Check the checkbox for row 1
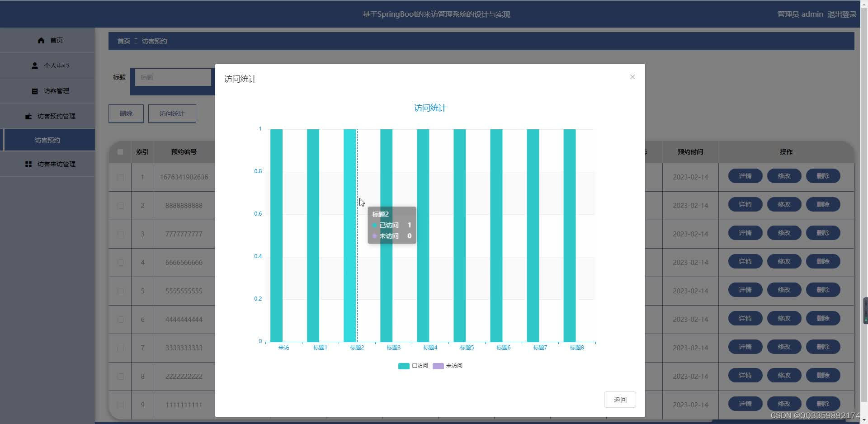This screenshot has width=868, height=424. (x=120, y=177)
